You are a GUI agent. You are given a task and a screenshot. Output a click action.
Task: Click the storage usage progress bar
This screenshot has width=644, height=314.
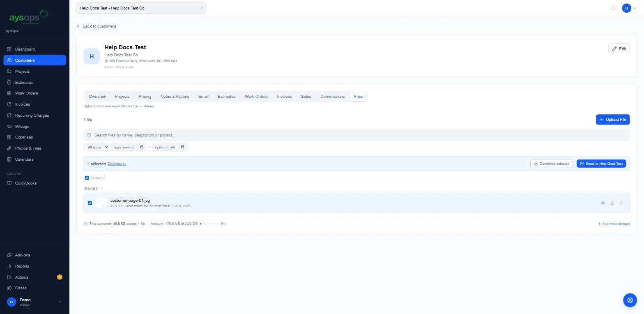[209, 224]
